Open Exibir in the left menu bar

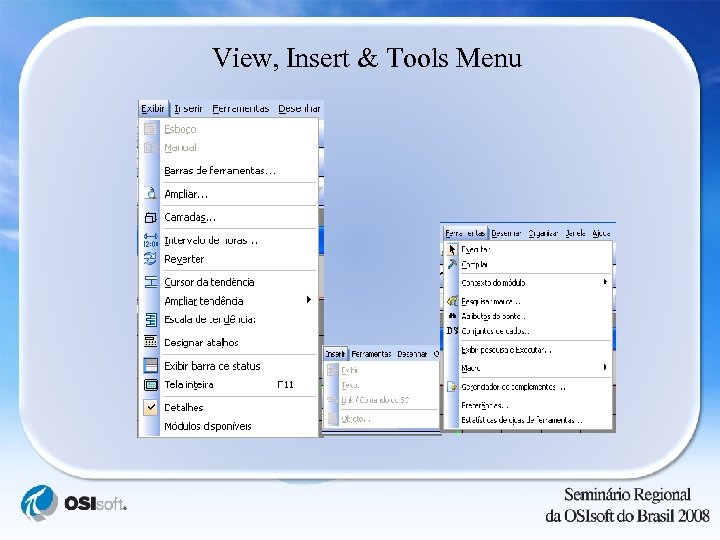[x=153, y=109]
